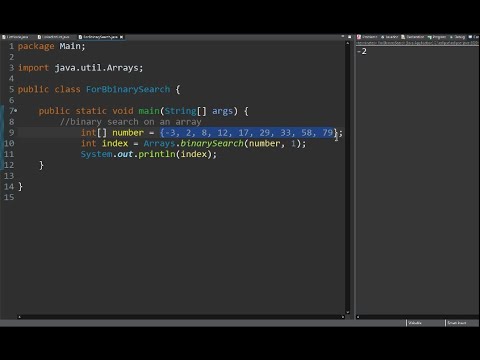Minimize the editor area

tap(343, 36)
